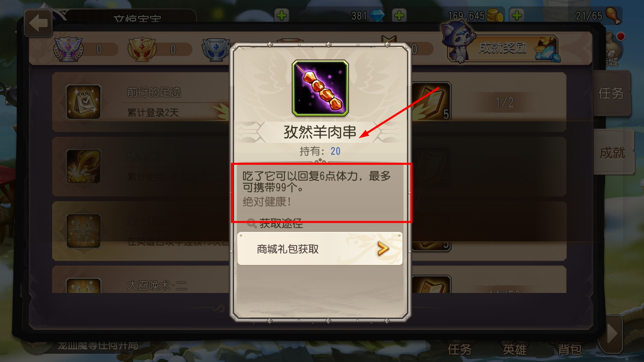
Task: Open 商城礼包获取 acquisition route
Action: click(320, 249)
